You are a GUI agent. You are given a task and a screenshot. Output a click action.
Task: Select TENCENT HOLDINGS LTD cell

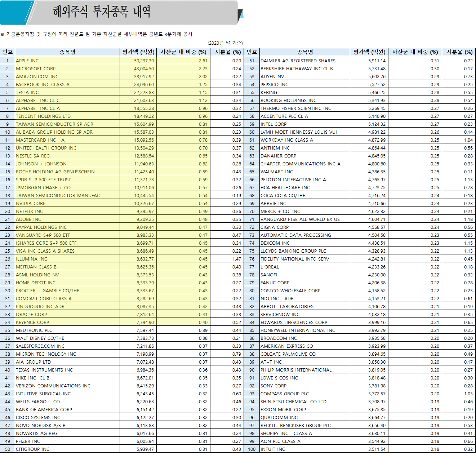[67, 116]
